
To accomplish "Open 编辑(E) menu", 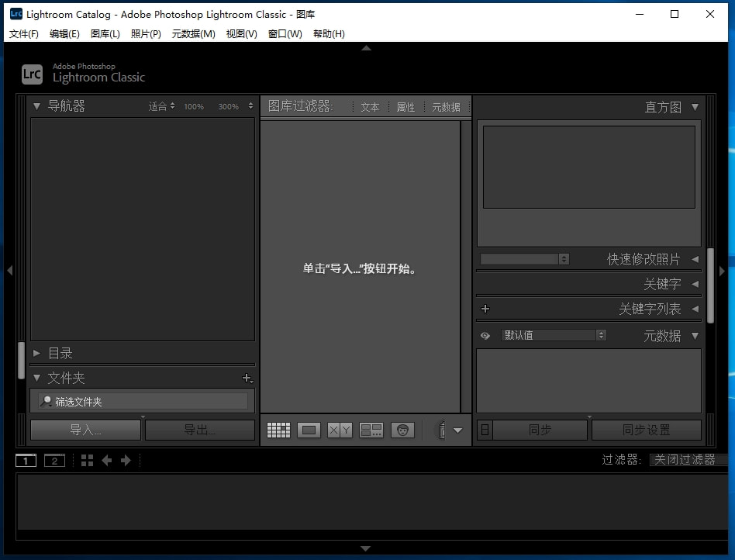I will point(64,34).
